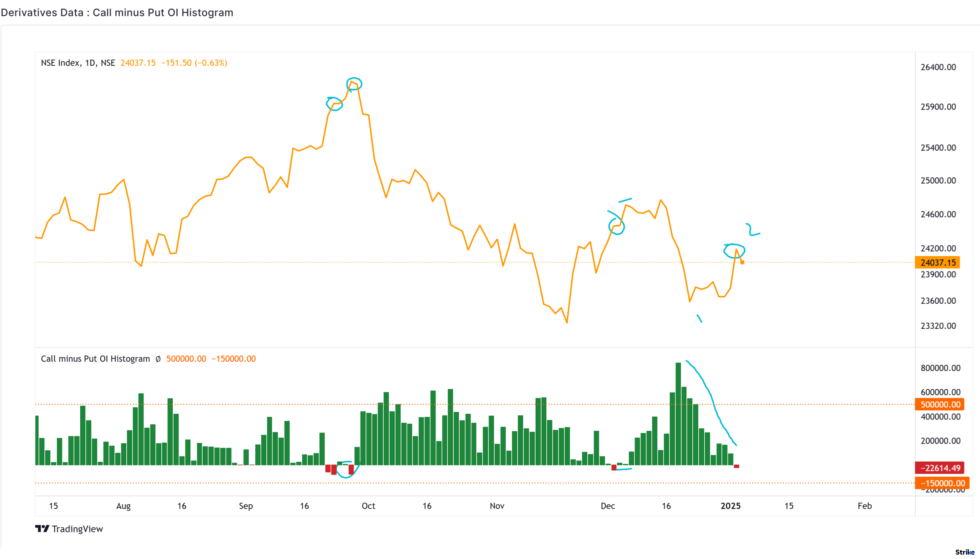The height and width of the screenshot is (559, 980).
Task: Click the 25400.00 price axis label
Action: pos(938,148)
